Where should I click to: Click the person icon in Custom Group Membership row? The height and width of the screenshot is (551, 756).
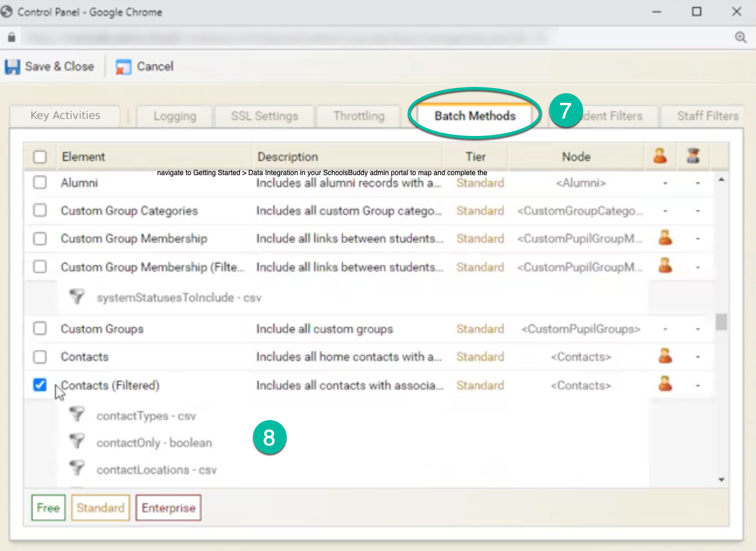click(x=665, y=238)
